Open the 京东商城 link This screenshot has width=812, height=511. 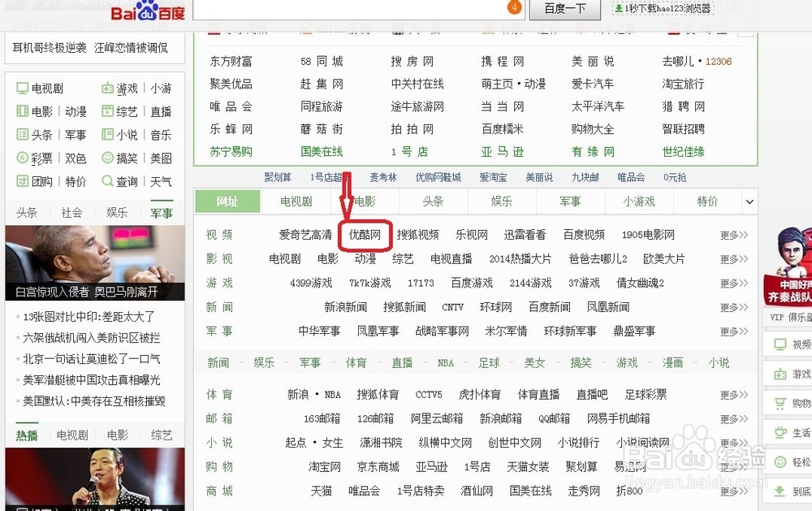click(378, 467)
